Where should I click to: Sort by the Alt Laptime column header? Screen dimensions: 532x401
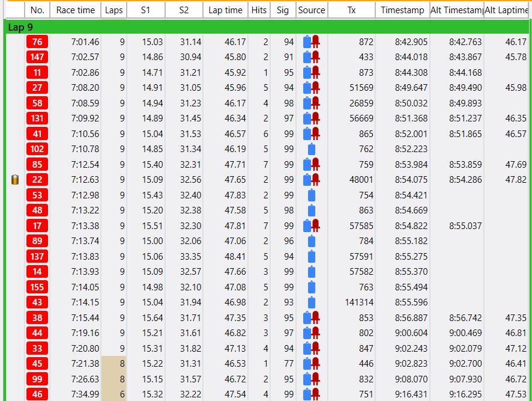click(506, 10)
